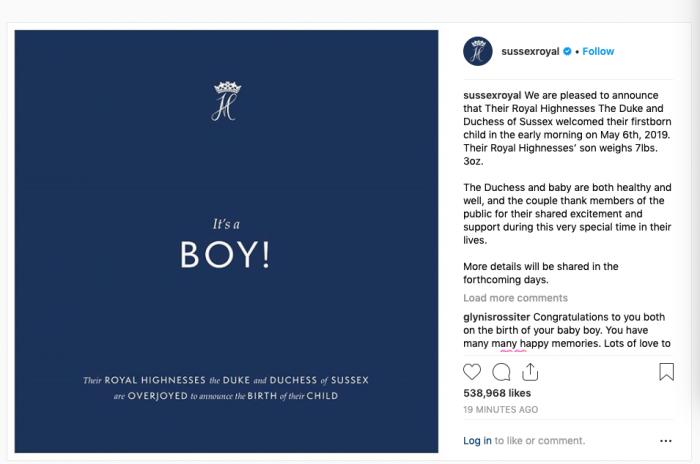Click the Log in link

pyautogui.click(x=477, y=440)
